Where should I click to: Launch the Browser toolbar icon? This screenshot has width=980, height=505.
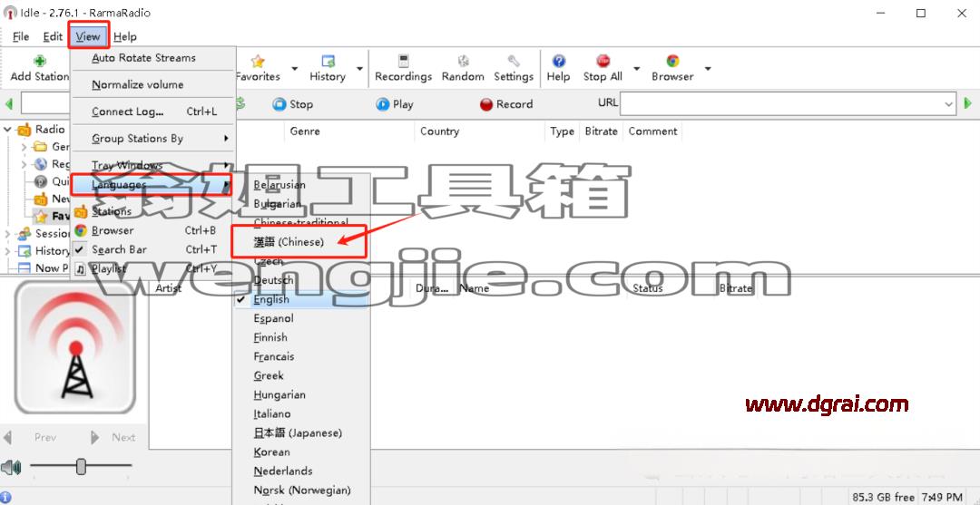pyautogui.click(x=673, y=61)
